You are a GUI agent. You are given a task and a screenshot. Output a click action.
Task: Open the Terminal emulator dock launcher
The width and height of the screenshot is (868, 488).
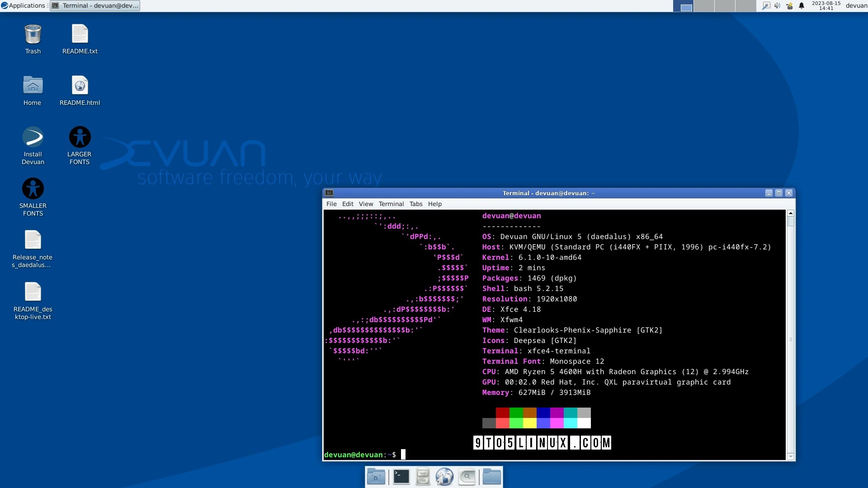[x=401, y=477]
